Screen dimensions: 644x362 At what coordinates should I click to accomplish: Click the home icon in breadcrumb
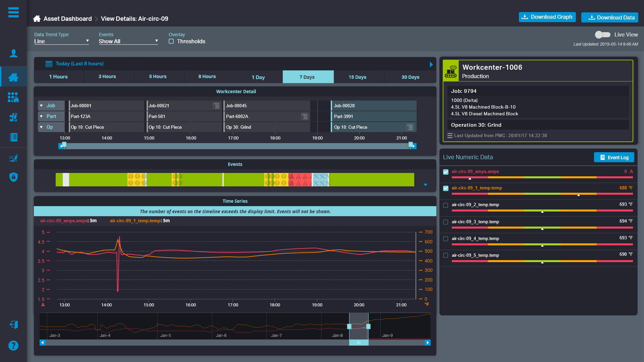pos(37,19)
